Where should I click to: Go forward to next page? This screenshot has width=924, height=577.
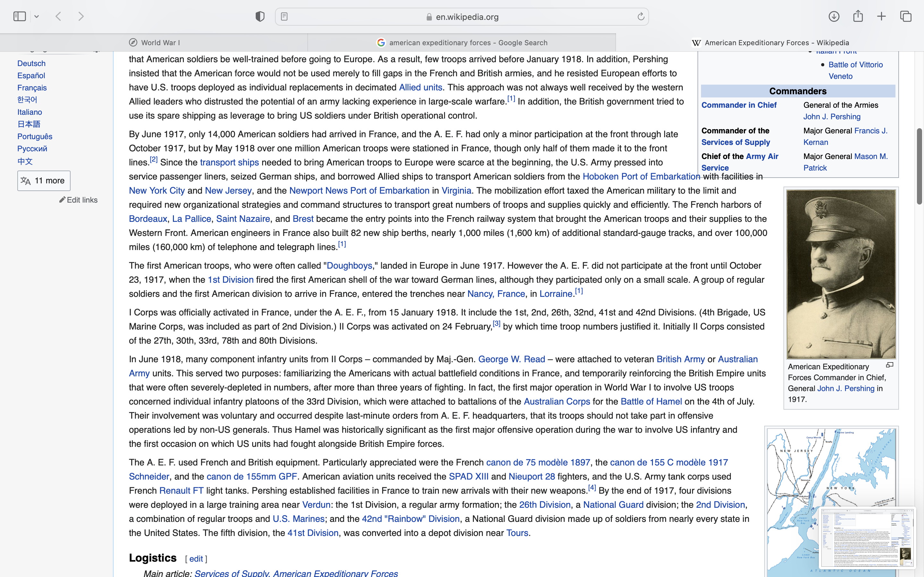tap(81, 16)
